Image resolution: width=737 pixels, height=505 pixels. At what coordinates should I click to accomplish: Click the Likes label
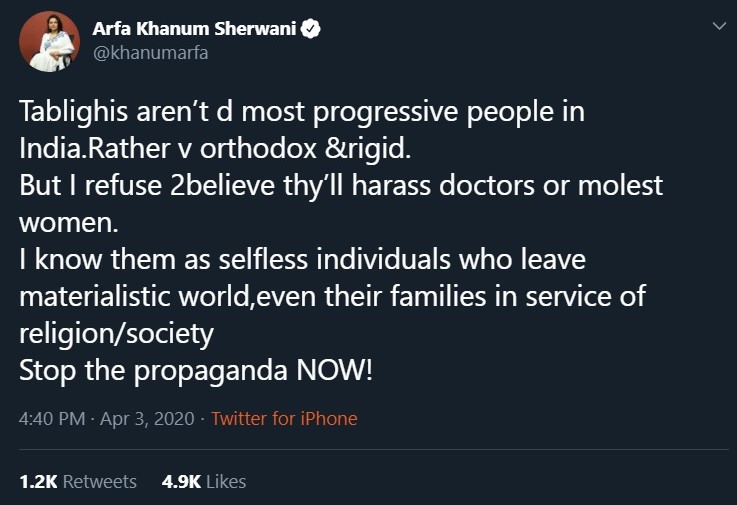click(225, 481)
